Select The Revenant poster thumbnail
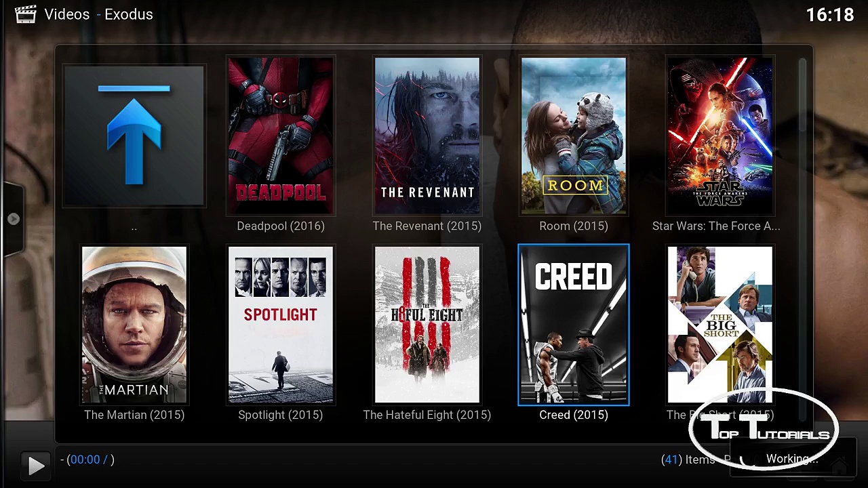Image resolution: width=868 pixels, height=488 pixels. pos(427,136)
